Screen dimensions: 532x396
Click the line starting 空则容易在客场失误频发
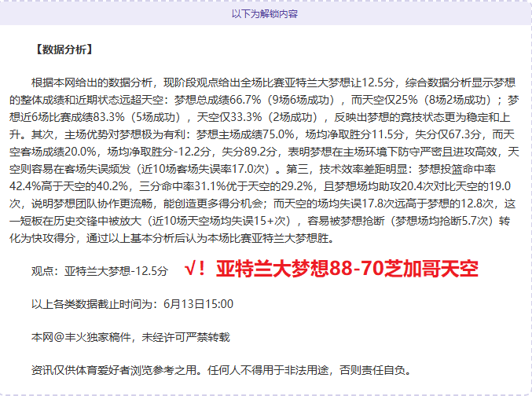pos(252,169)
